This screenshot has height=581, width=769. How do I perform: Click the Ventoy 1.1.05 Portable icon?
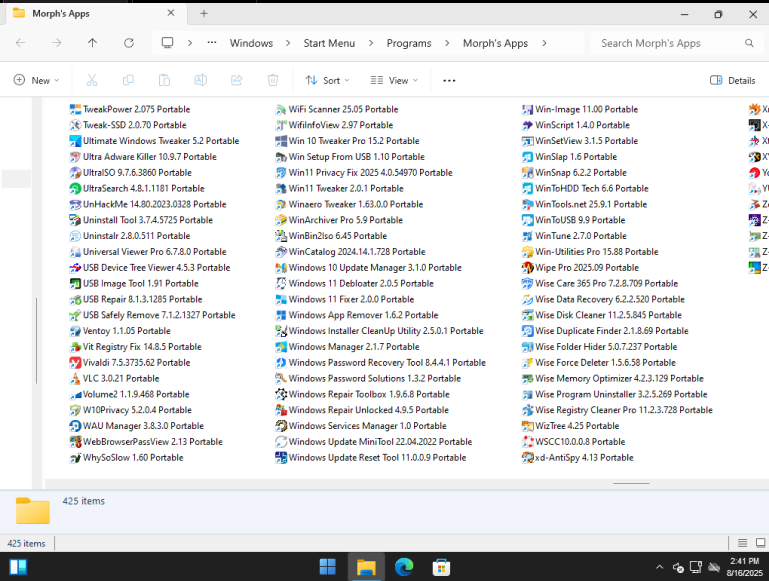click(x=75, y=331)
